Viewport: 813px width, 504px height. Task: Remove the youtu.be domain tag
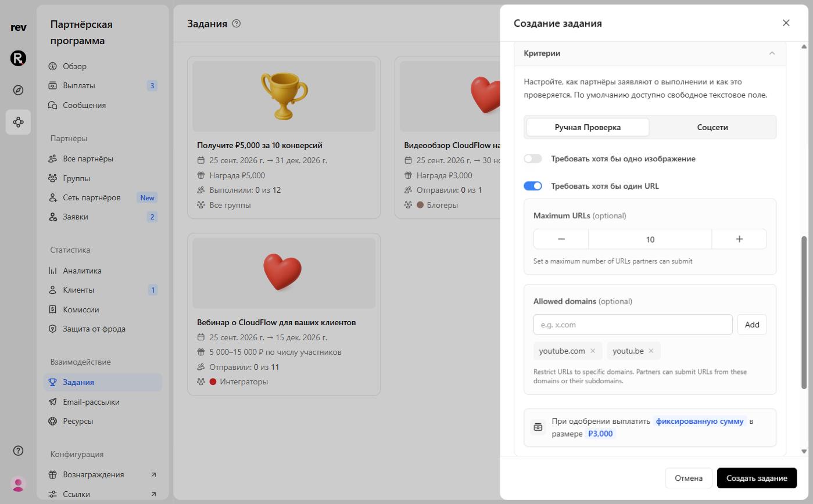[x=651, y=351]
